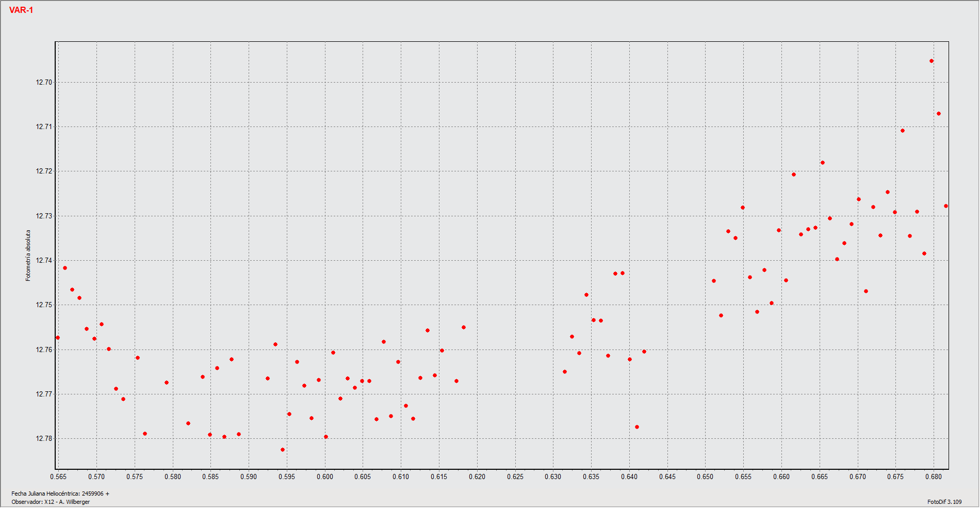
Task: Click the 12.76 y-axis tick label
Action: tap(44, 350)
